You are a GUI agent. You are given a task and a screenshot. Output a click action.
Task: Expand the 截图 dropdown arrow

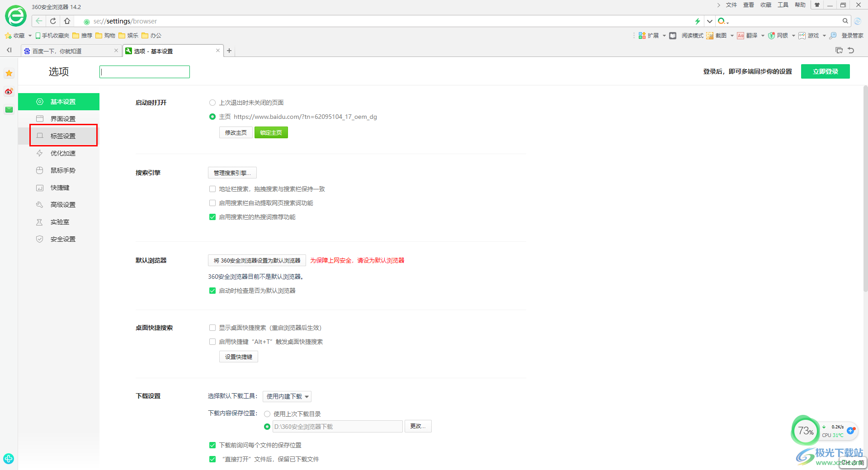click(x=732, y=36)
